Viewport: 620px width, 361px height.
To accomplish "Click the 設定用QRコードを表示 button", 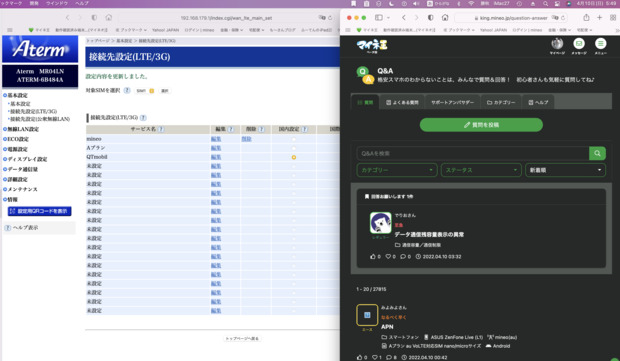I will pyautogui.click(x=40, y=211).
